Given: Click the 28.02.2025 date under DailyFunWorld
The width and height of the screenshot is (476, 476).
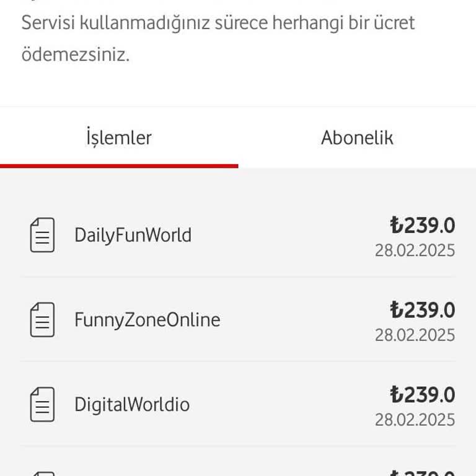Looking at the screenshot, I should 415,250.
